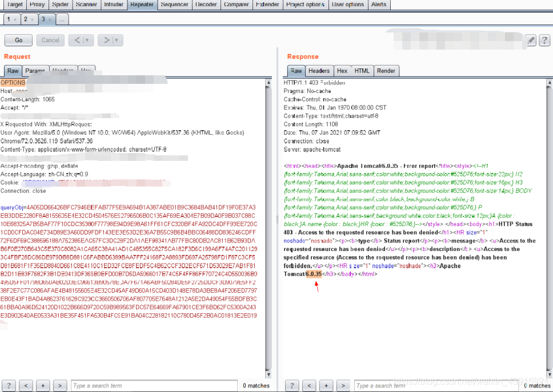Click the OPTIONS method in request
The height and width of the screenshot is (392, 553).
pyautogui.click(x=13, y=82)
